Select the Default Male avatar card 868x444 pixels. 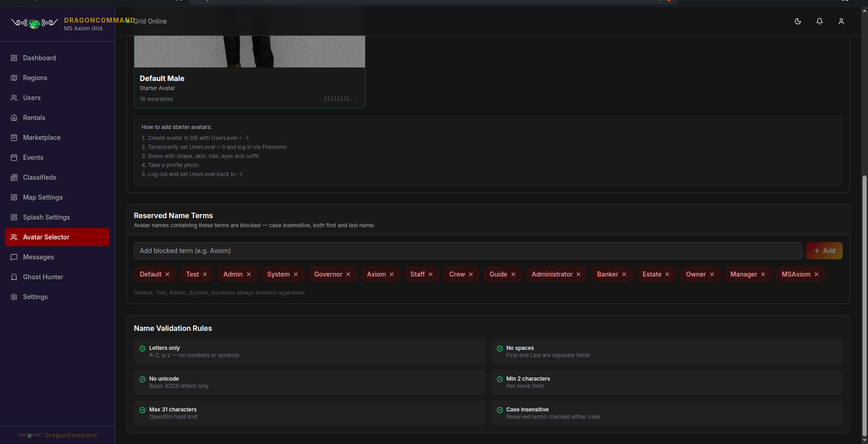coord(250,72)
